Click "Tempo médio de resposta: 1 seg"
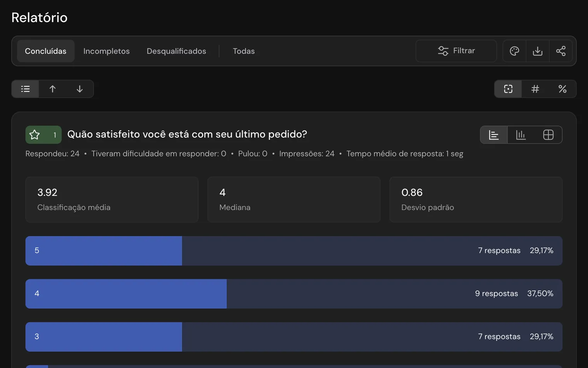The image size is (588, 368). tap(405, 154)
